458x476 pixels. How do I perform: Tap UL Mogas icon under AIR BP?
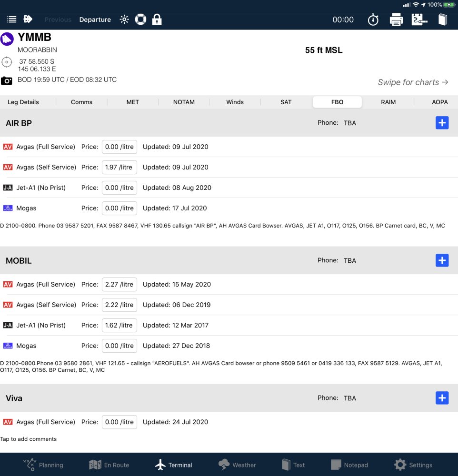[x=8, y=208]
